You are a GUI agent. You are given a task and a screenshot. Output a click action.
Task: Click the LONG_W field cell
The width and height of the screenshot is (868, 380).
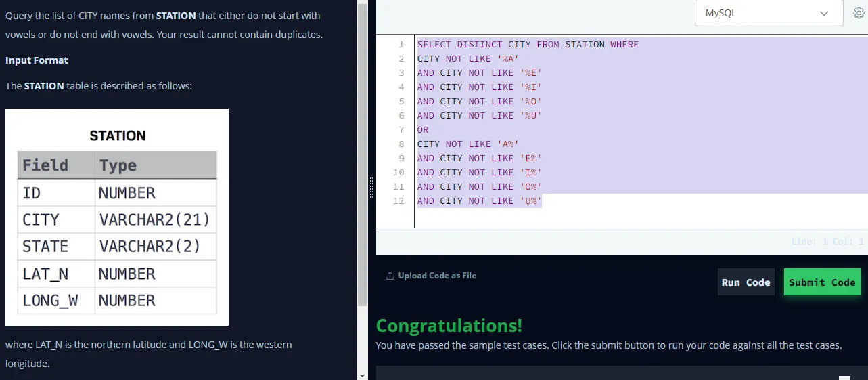tap(56, 301)
